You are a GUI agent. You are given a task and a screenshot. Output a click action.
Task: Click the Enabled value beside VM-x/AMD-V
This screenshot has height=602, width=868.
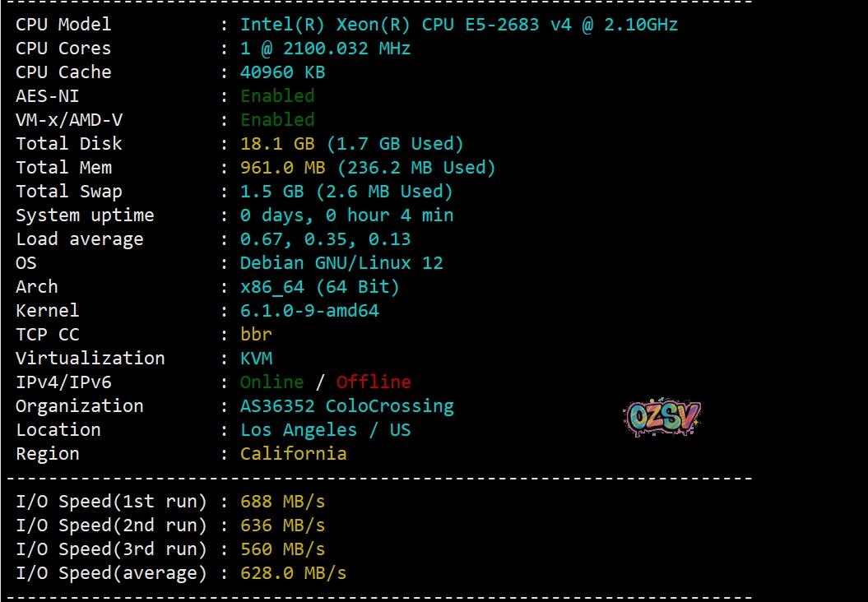[x=277, y=120]
